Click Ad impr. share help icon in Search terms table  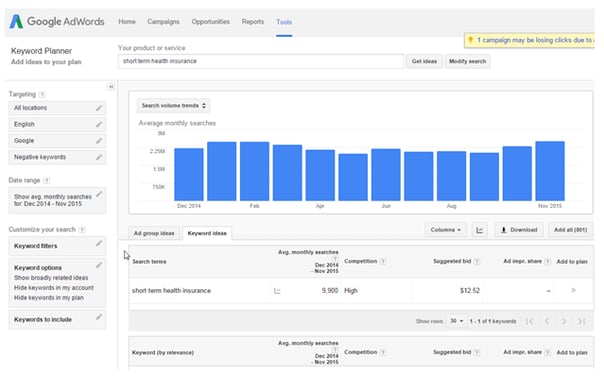tap(547, 262)
